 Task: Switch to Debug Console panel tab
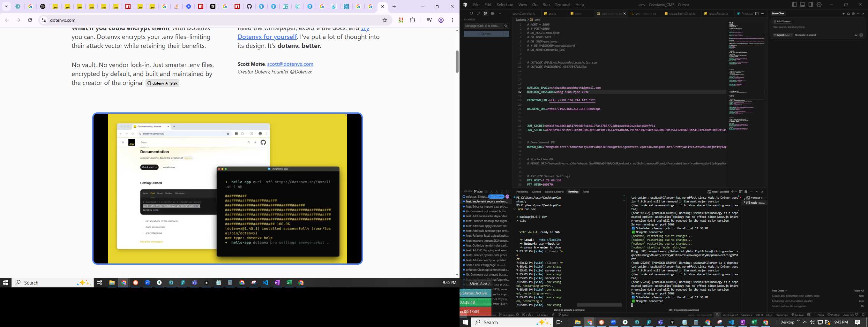pyautogui.click(x=554, y=192)
